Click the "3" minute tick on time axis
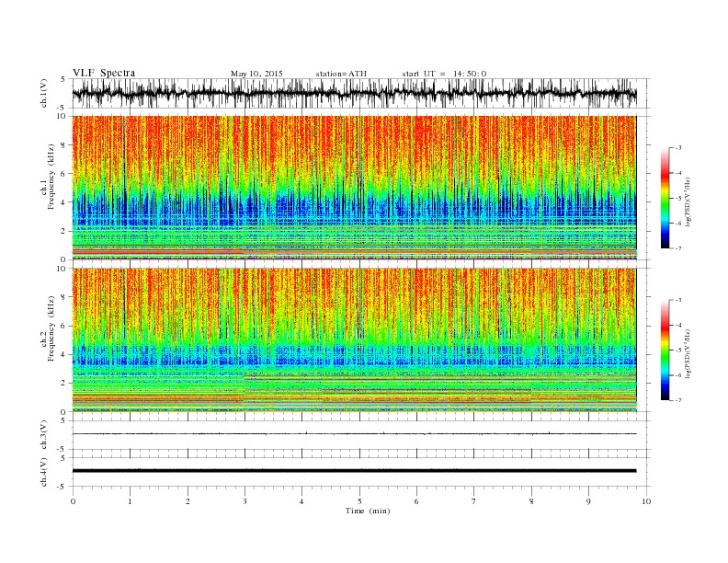 click(x=245, y=501)
